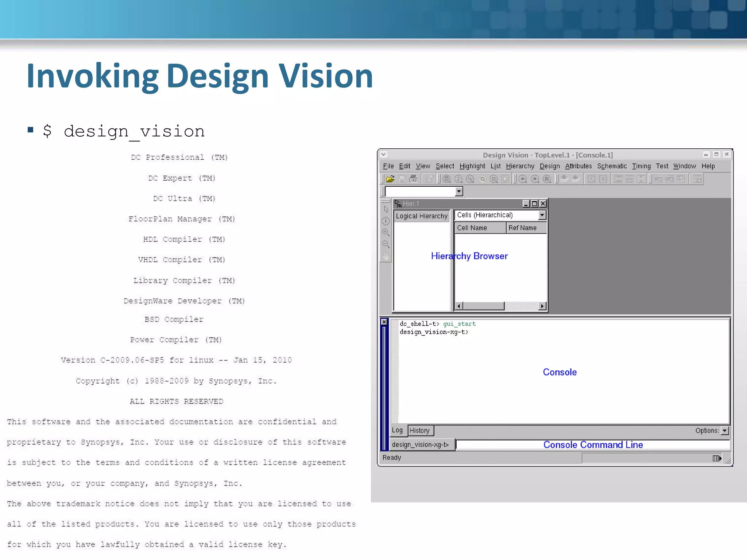Open the Schematic menu

(612, 166)
